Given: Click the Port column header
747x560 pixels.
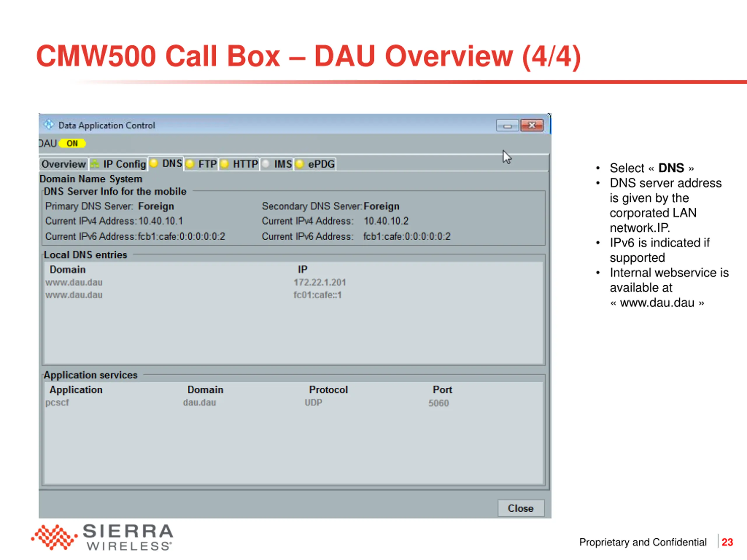Looking at the screenshot, I should click(x=442, y=390).
